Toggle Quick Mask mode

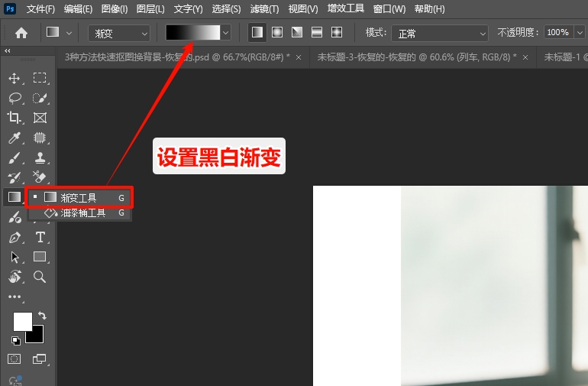click(x=15, y=359)
